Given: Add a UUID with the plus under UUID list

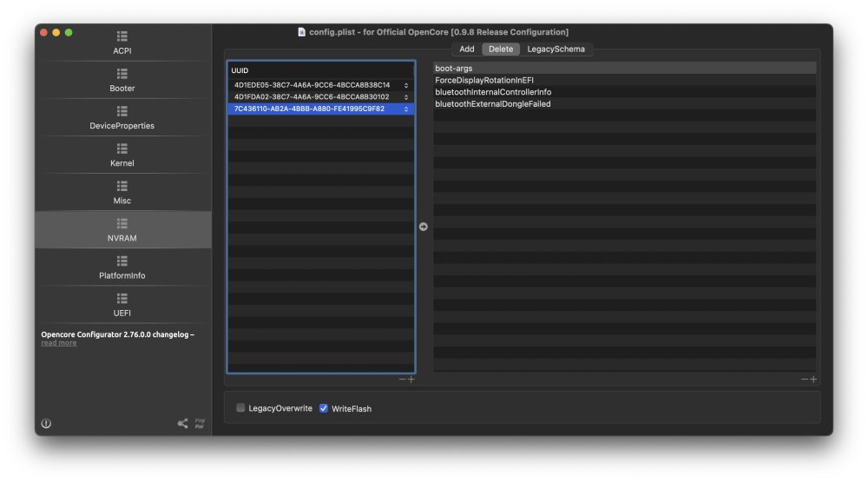Looking at the screenshot, I should 411,379.
